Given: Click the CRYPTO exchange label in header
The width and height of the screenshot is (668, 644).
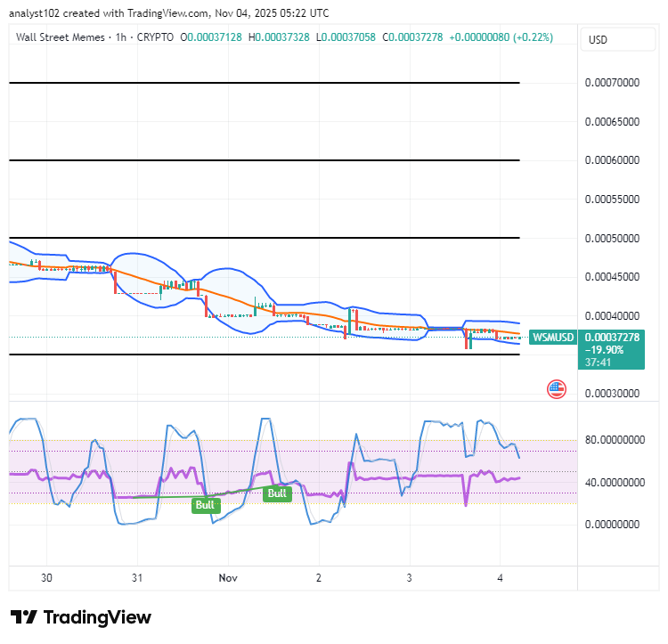Looking at the screenshot, I should pos(155,37).
